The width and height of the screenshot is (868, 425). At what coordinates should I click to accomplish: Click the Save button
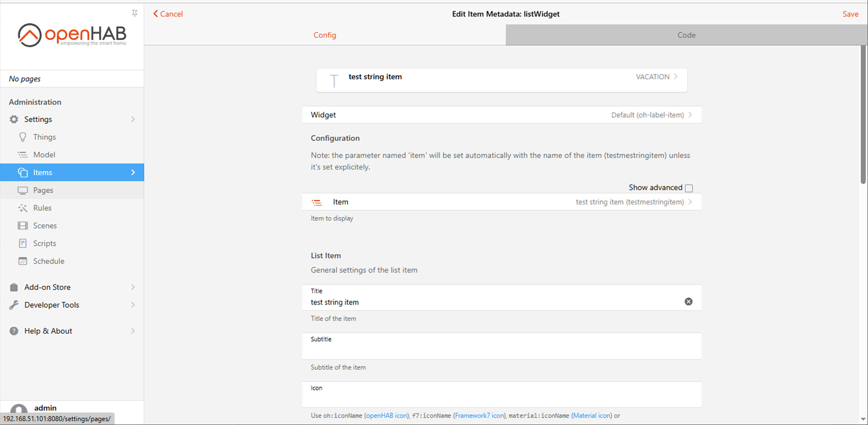(x=850, y=14)
